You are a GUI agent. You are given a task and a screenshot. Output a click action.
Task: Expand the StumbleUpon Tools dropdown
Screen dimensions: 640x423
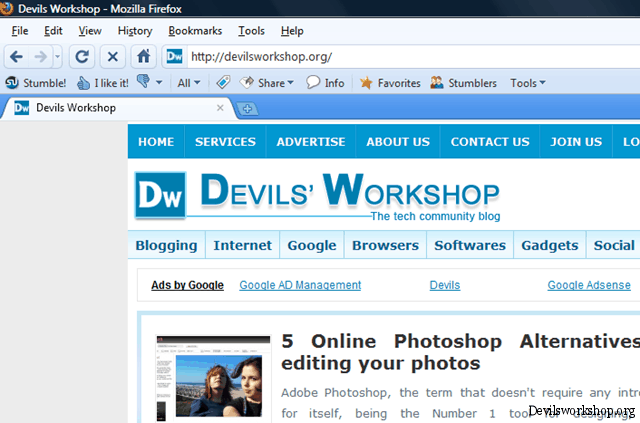[527, 83]
